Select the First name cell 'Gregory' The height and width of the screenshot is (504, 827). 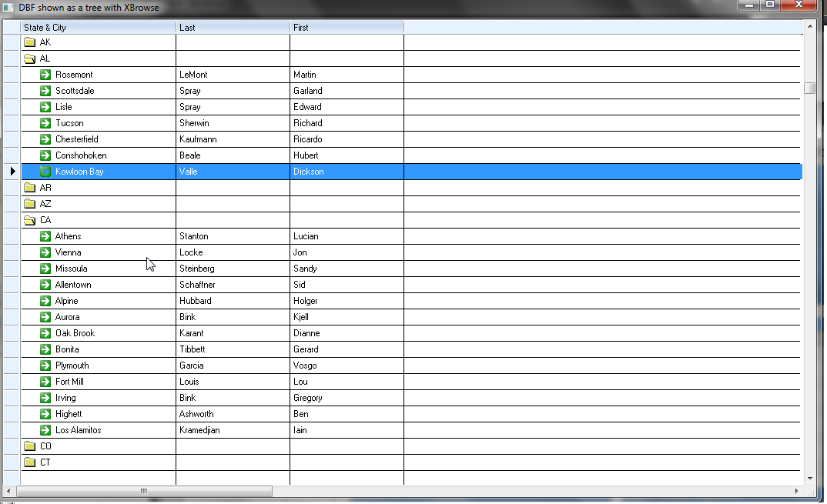tap(347, 398)
